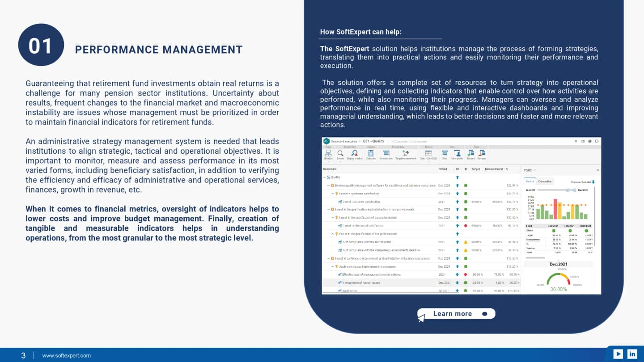Image resolution: width=644 pixels, height=362 pixels.
Task: Click the logout icon at the scorecard's top right
Action: click(597, 141)
